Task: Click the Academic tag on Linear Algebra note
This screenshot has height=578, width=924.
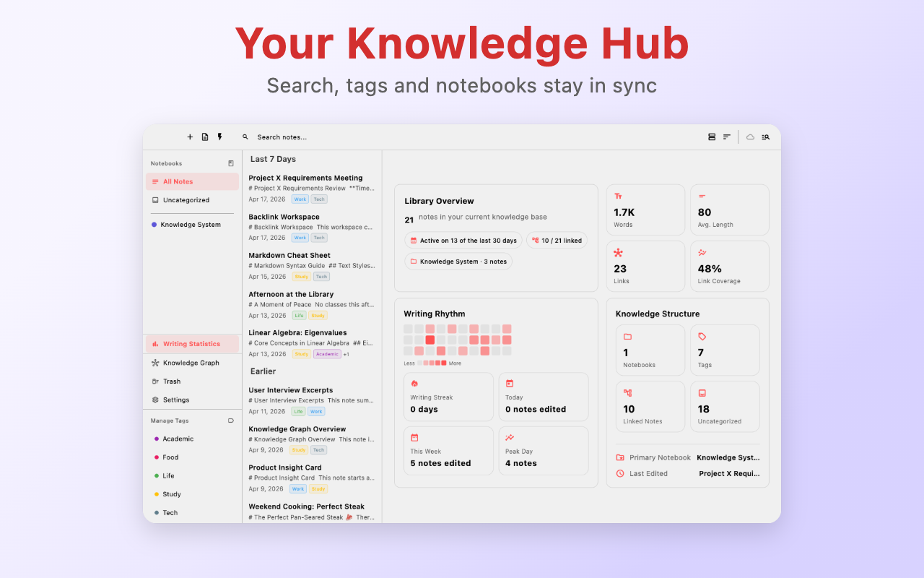Action: click(x=327, y=354)
